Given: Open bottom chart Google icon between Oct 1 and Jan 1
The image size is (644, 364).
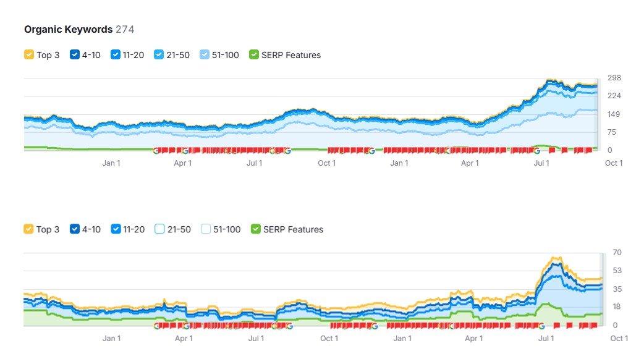Looking at the screenshot, I should (375, 326).
